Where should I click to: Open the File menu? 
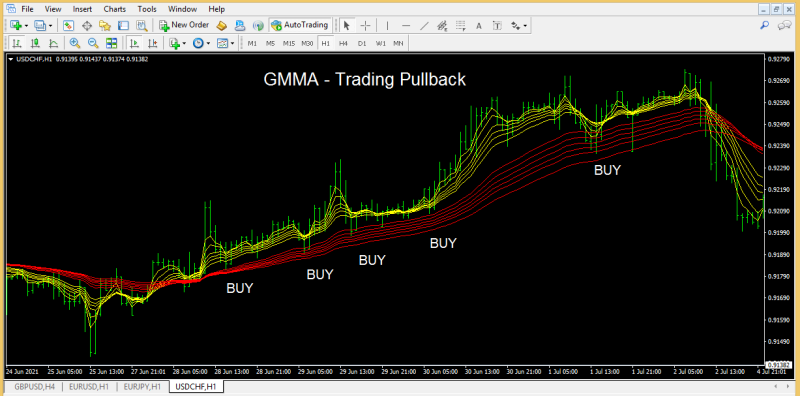click(x=27, y=9)
